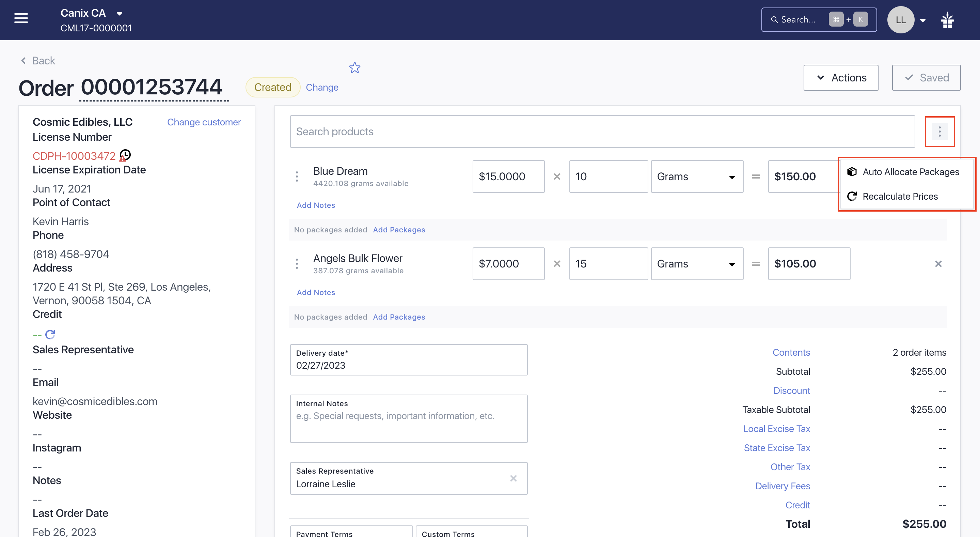Expand the Canix CA facility dropdown
Image resolution: width=980 pixels, height=537 pixels.
[x=120, y=14]
